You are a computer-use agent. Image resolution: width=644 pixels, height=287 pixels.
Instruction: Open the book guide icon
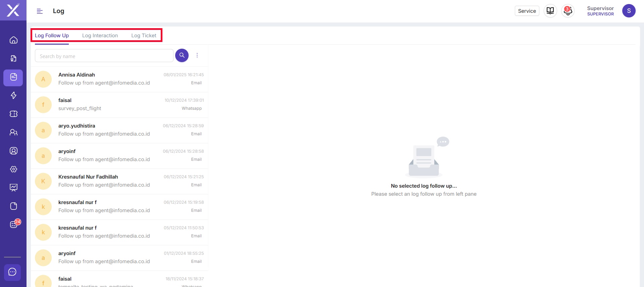click(x=550, y=11)
